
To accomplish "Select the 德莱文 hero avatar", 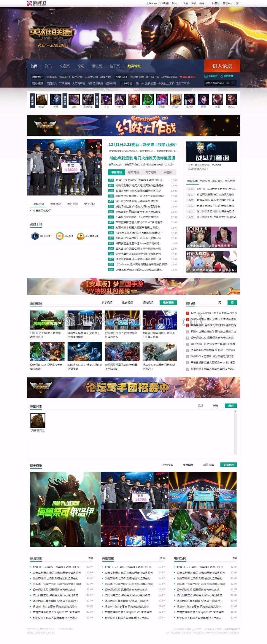I will pyautogui.click(x=231, y=99).
